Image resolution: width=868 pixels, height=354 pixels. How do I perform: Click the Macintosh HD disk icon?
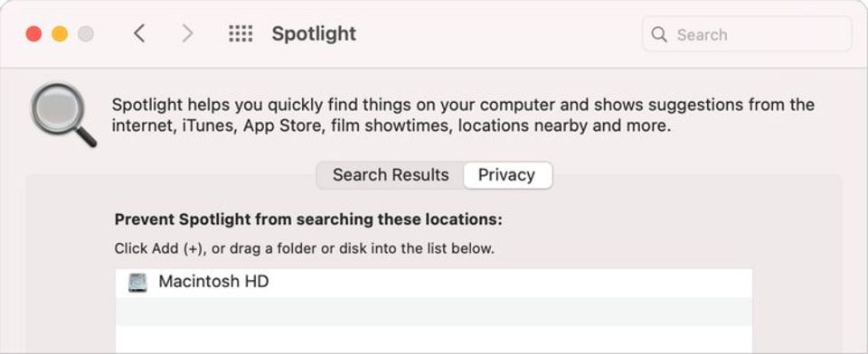click(x=137, y=282)
